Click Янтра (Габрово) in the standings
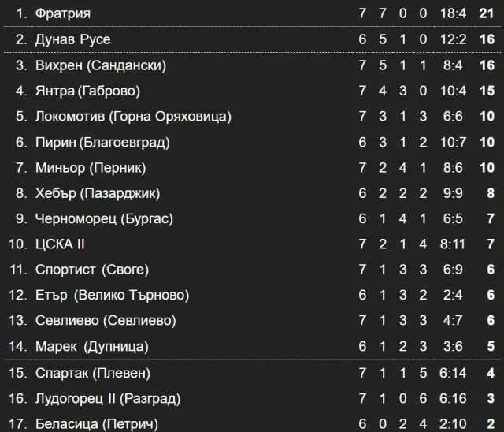The height and width of the screenshot is (432, 504). 87,91
